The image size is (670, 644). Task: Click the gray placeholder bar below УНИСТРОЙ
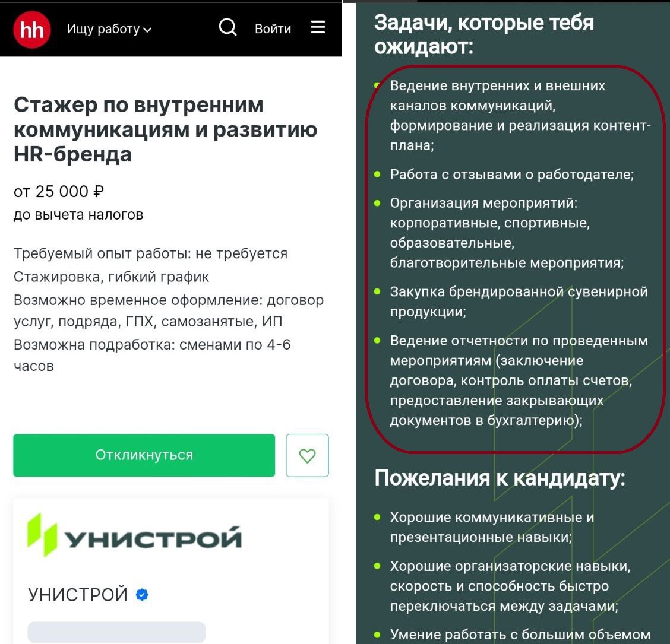pyautogui.click(x=116, y=632)
